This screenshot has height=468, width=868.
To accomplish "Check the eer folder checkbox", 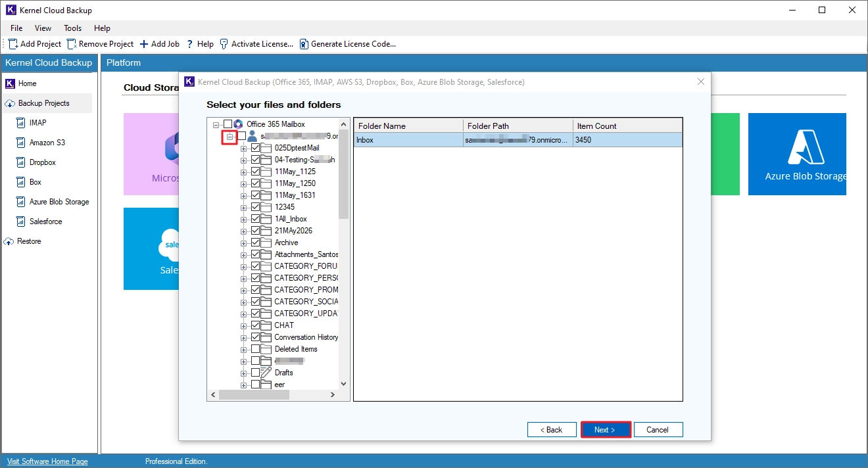I will click(x=255, y=385).
